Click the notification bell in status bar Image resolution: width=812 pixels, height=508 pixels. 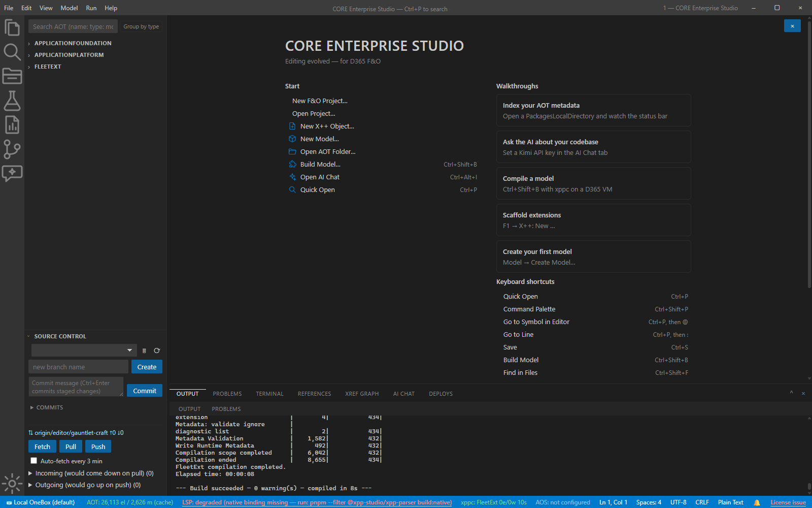(x=757, y=502)
